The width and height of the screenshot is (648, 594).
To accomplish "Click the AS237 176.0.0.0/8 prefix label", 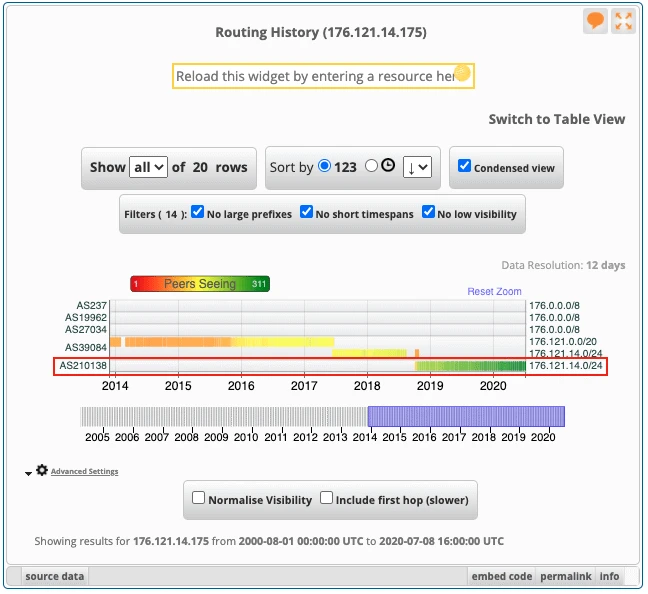I will click(554, 305).
